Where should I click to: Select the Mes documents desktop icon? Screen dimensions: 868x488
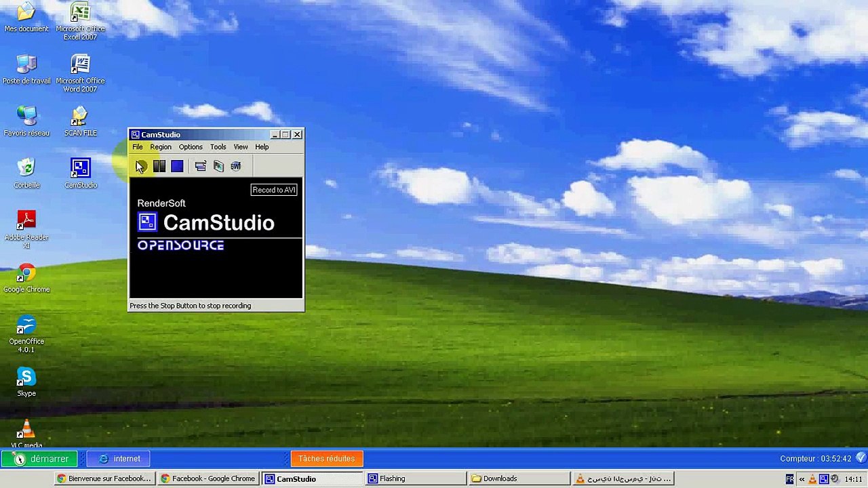click(x=26, y=17)
